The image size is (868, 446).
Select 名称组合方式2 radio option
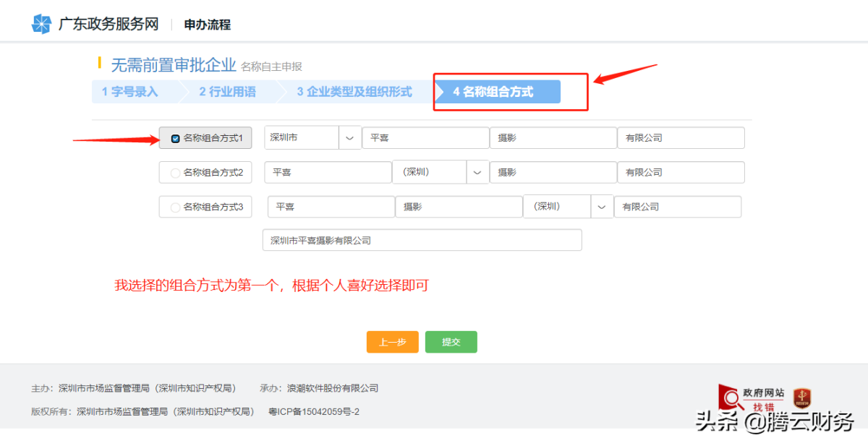tap(175, 173)
